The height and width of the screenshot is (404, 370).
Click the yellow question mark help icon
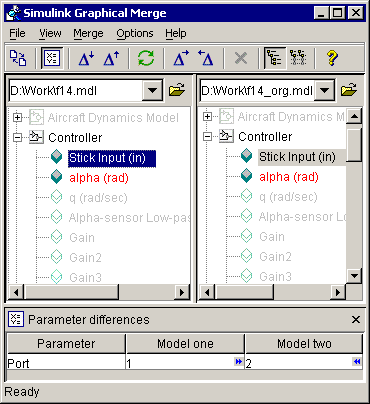pyautogui.click(x=332, y=58)
